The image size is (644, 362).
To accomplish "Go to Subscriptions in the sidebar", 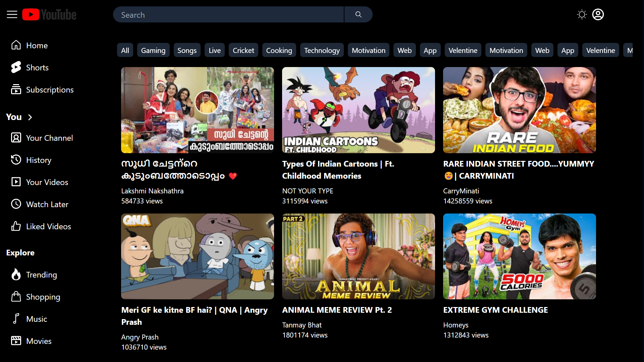I will coord(49,90).
